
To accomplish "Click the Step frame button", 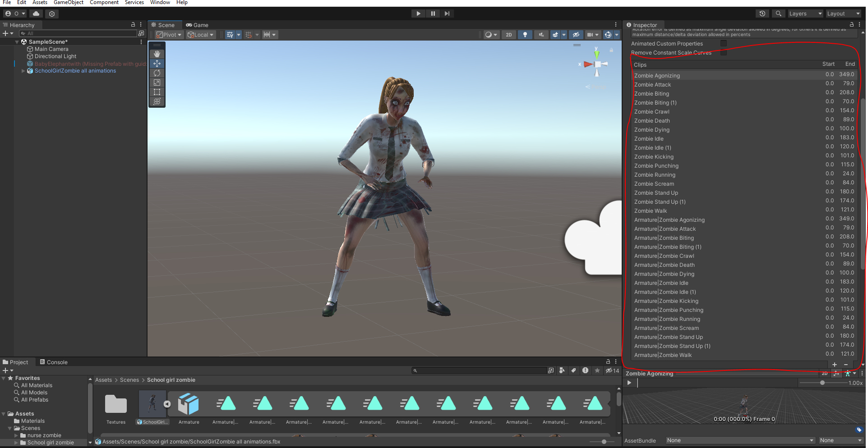I will (x=447, y=14).
